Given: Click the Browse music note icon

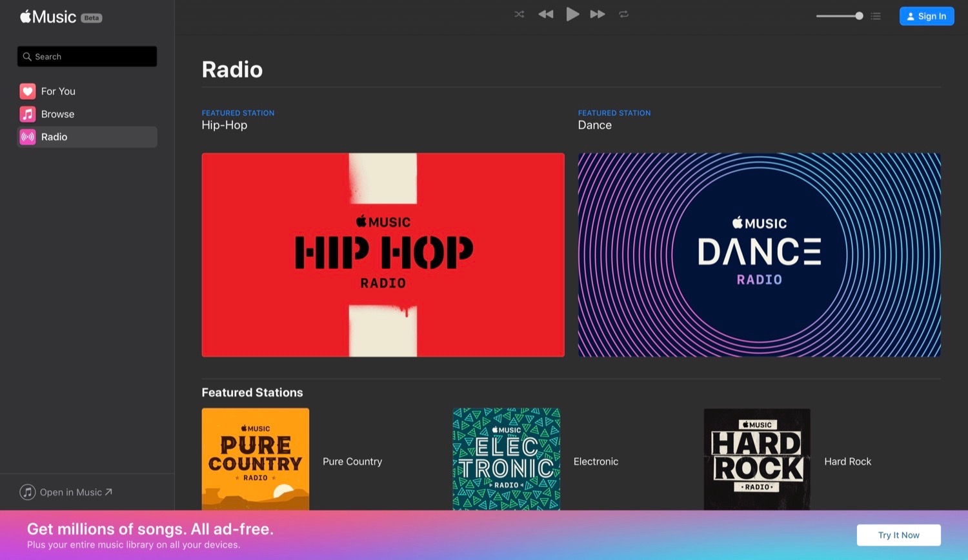Looking at the screenshot, I should [x=28, y=114].
